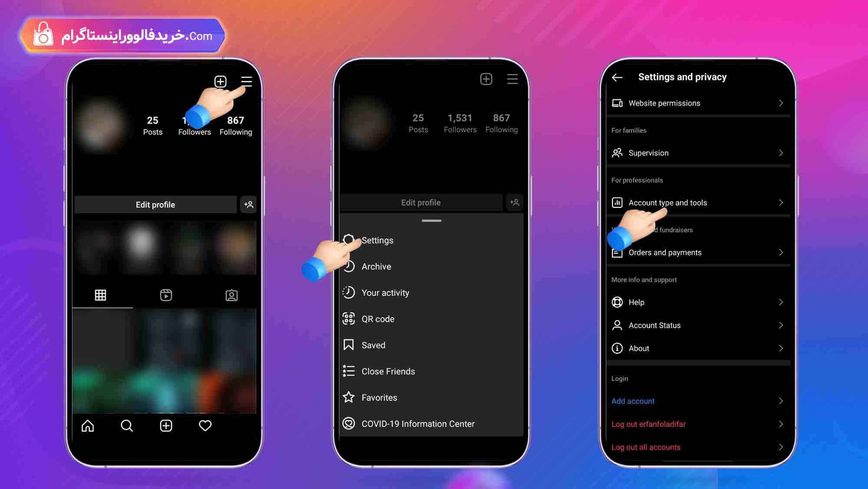
Task: Select Your activity menu option
Action: tap(385, 292)
